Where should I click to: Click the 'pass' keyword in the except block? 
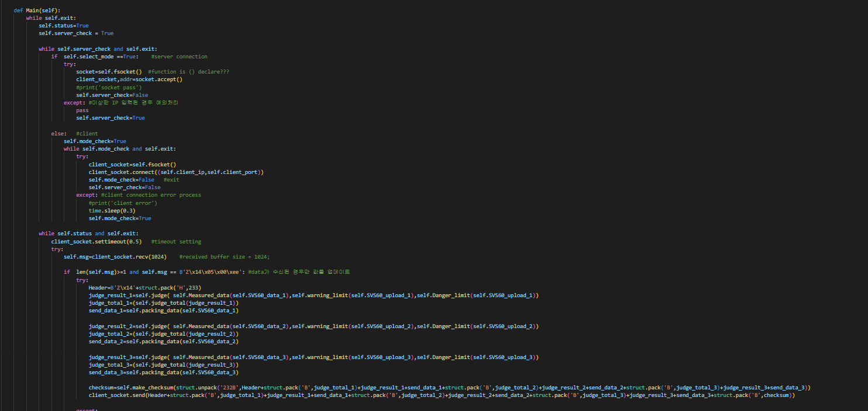pyautogui.click(x=82, y=110)
